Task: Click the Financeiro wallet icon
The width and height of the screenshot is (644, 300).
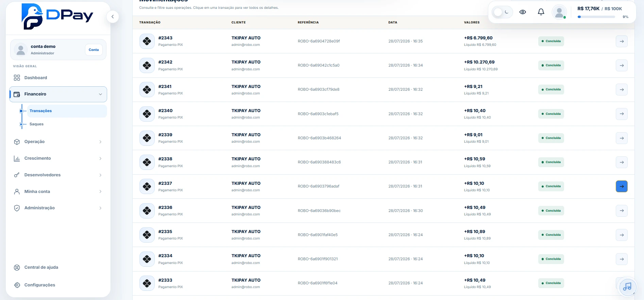Action: coord(17,94)
